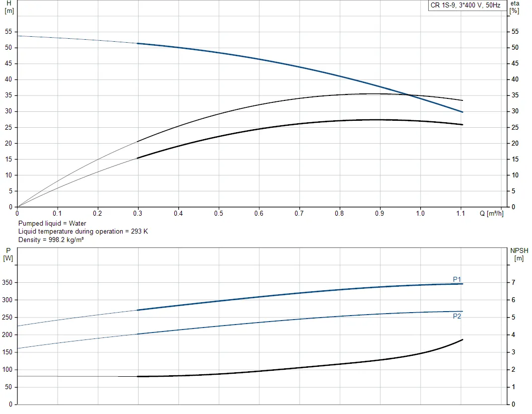Click the 4 tick on the NPSH axis
Viewport: 532px width, 414px height.
pyautogui.click(x=513, y=335)
